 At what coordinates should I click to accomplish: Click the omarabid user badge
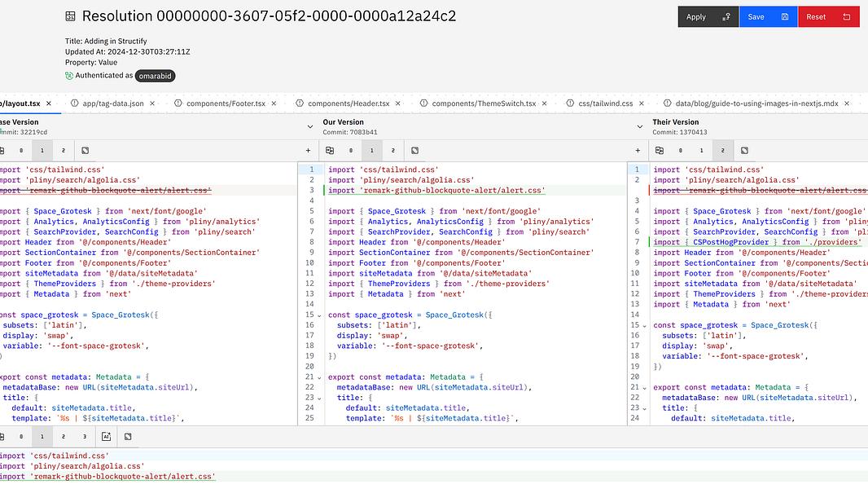(155, 76)
